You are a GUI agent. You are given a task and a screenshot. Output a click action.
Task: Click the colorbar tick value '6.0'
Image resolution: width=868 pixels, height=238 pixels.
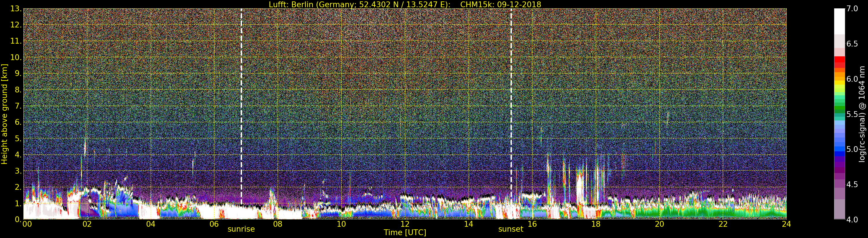[x=852, y=79]
